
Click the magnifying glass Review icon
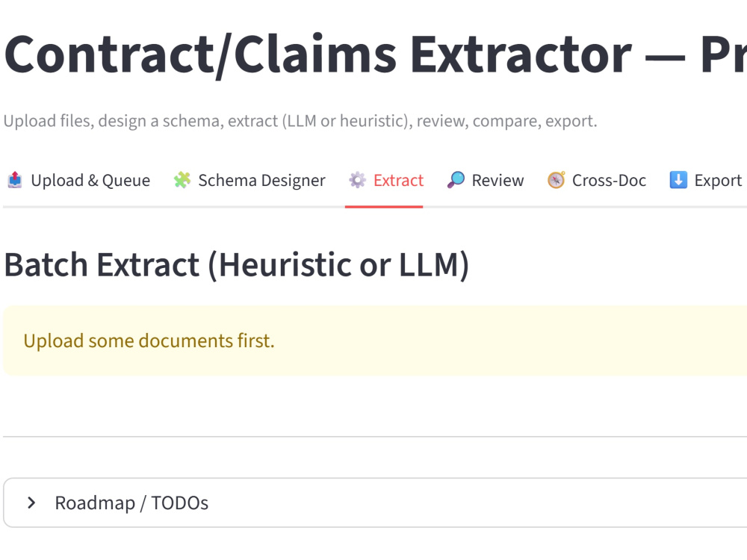pyautogui.click(x=456, y=180)
